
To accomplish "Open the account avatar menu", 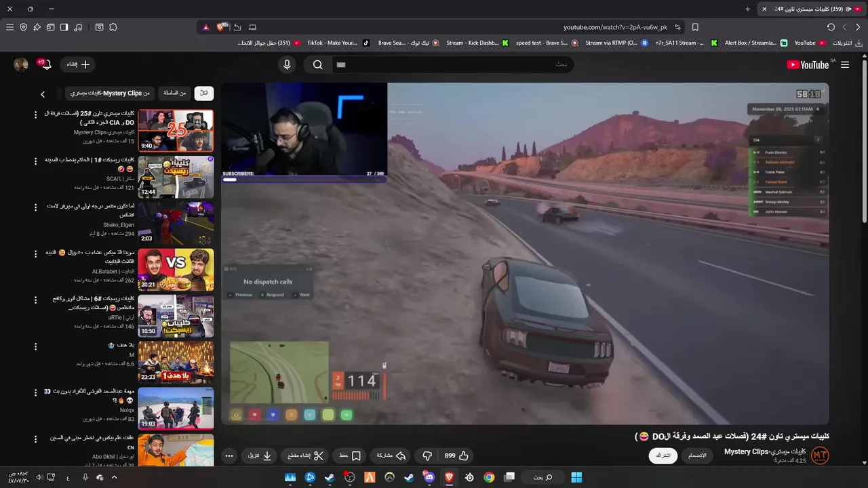I will (x=21, y=64).
